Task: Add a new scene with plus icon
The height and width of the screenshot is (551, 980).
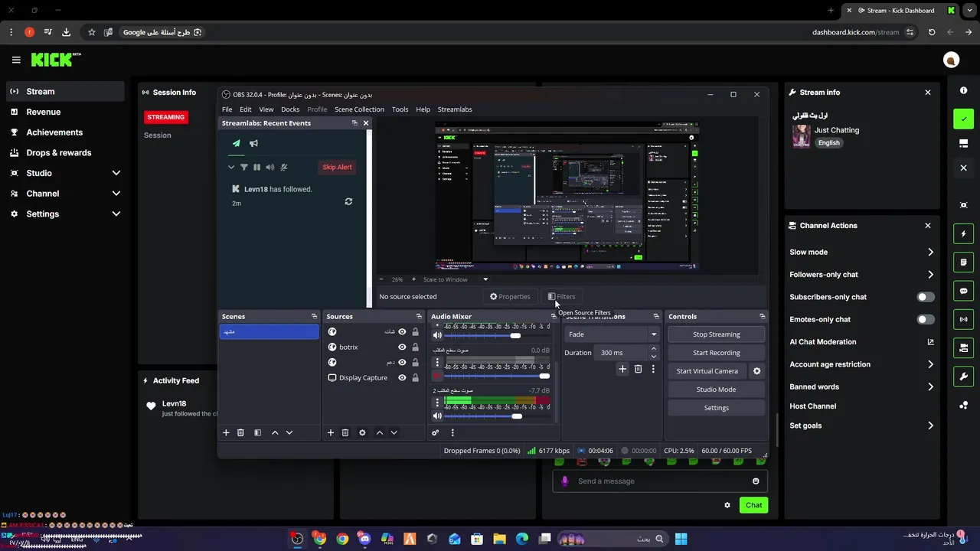Action: click(x=226, y=432)
